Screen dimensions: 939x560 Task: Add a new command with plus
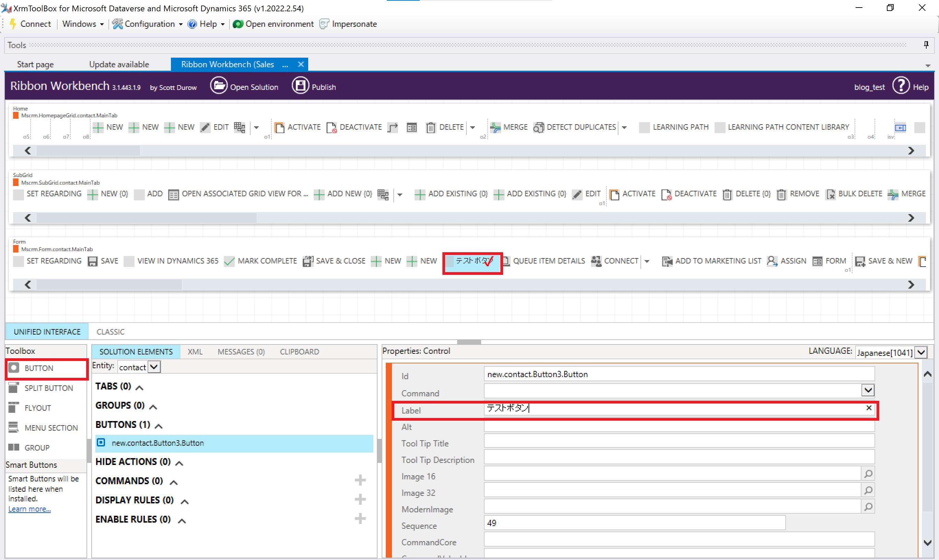(360, 480)
